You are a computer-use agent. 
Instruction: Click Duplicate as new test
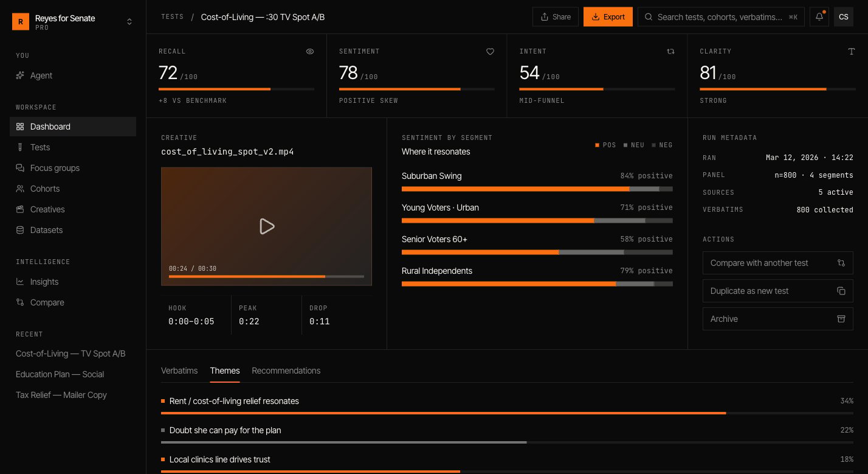778,291
